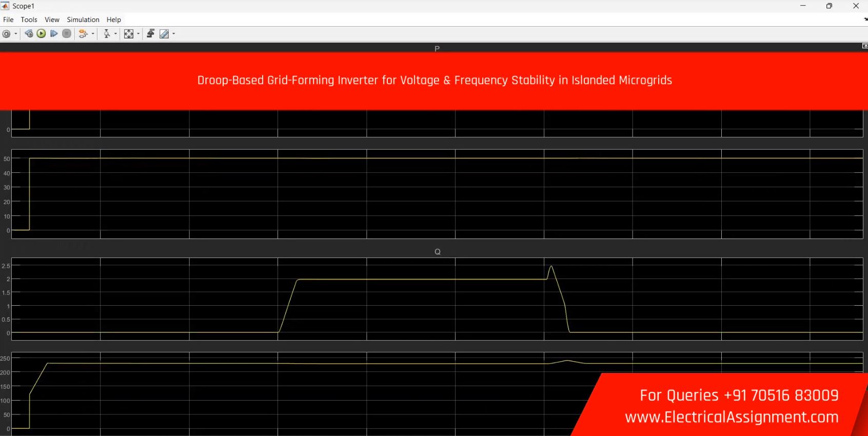Viewport: 868px width, 436px height.
Task: Click the Highlight Simulink Block icon
Action: (x=83, y=34)
